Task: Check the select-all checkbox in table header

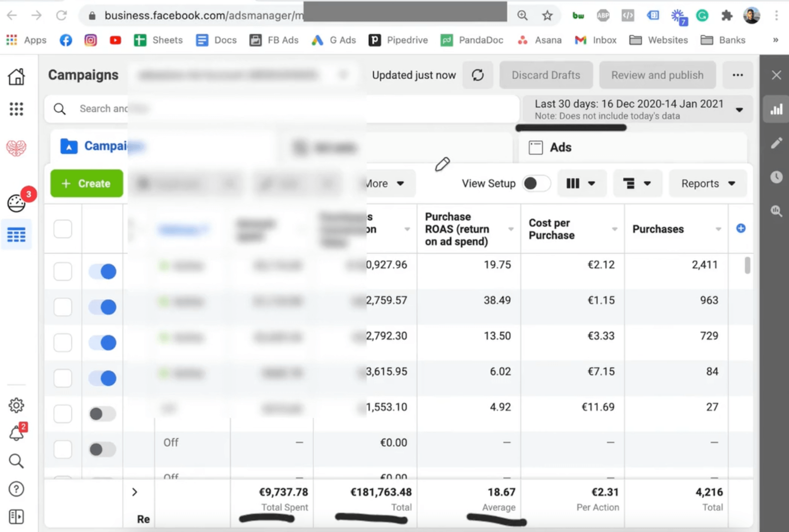Action: (x=63, y=229)
